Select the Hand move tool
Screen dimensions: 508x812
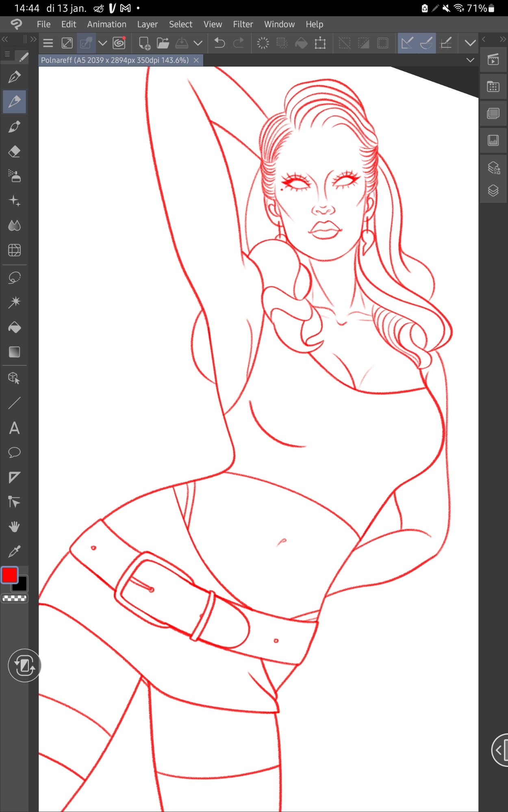(14, 527)
